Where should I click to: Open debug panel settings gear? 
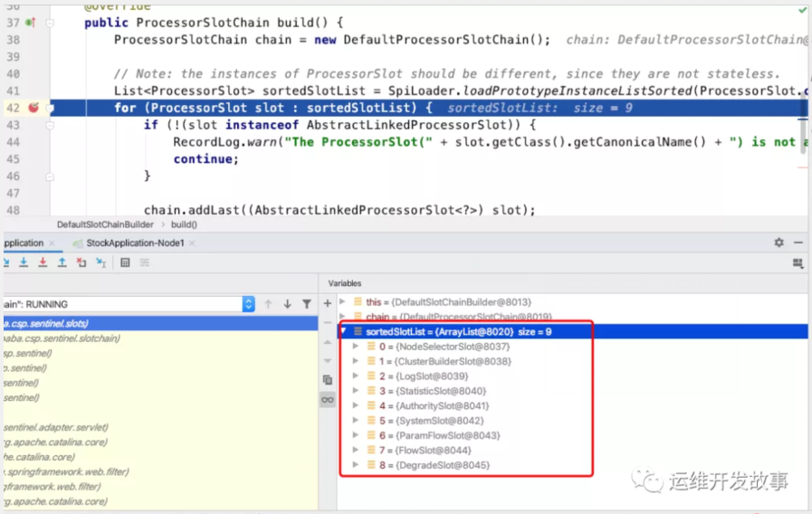[x=779, y=243]
